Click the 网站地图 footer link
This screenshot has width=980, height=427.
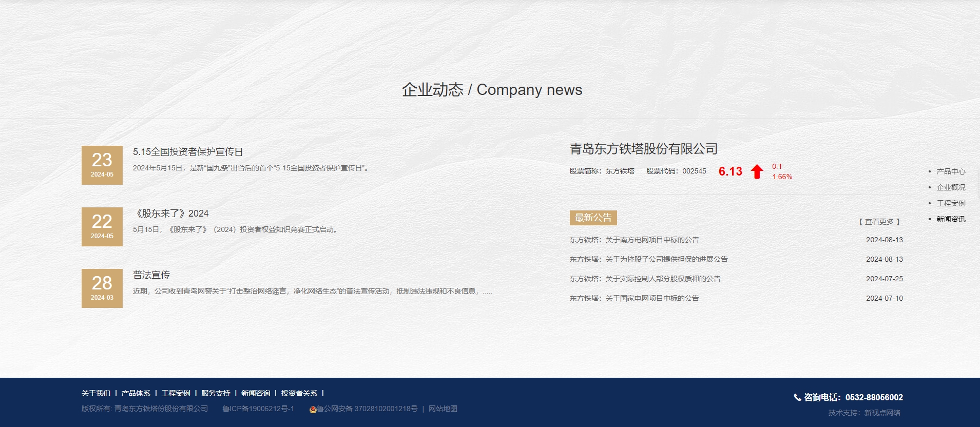click(x=443, y=409)
